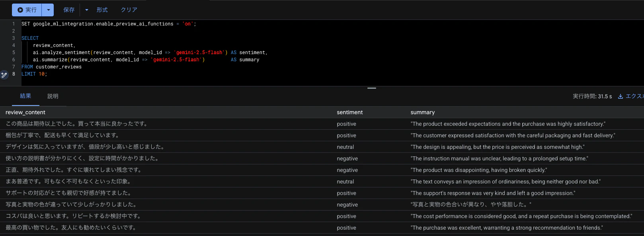
Task: Click the 保存 save button
Action: [x=69, y=10]
